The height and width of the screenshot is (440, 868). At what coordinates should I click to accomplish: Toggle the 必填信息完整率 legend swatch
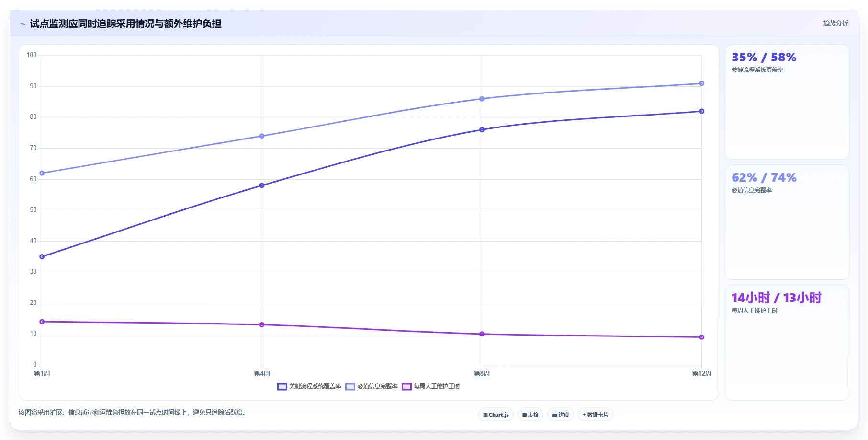[350, 386]
